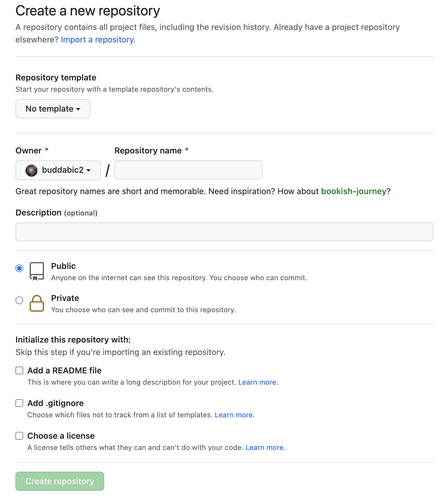Select the suggested name bookish-journey
The height and width of the screenshot is (504, 443).
[353, 191]
